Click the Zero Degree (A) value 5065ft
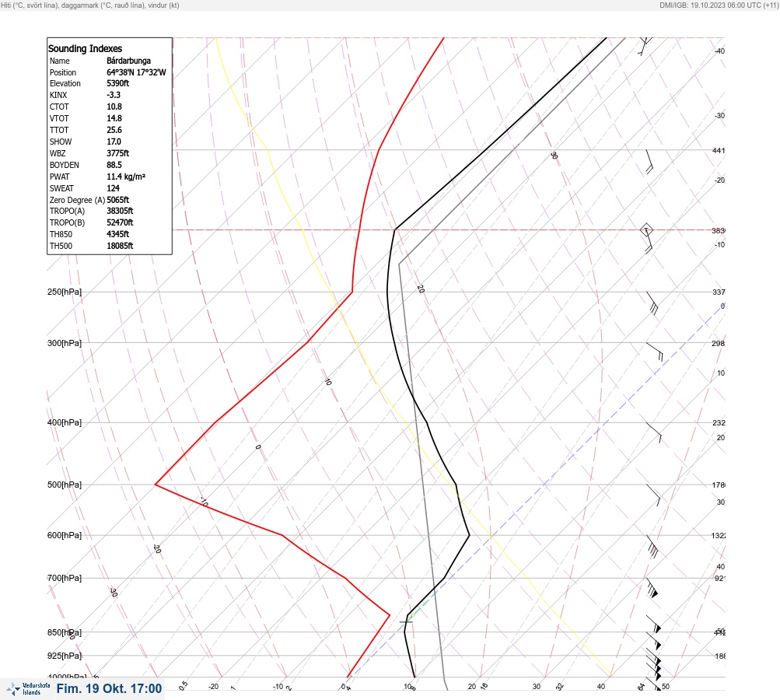Viewport: 780px width, 700px height. pyautogui.click(x=118, y=200)
